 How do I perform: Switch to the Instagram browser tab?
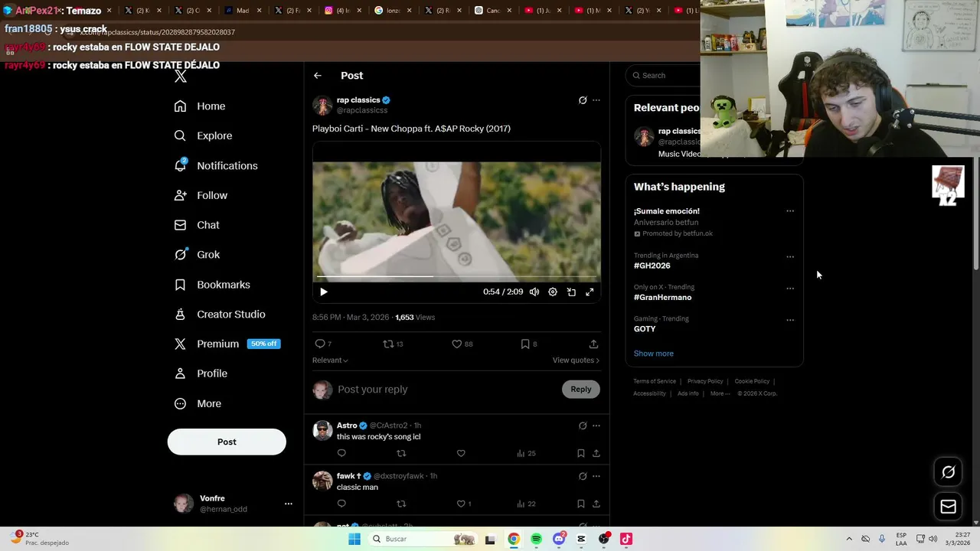coord(338,11)
